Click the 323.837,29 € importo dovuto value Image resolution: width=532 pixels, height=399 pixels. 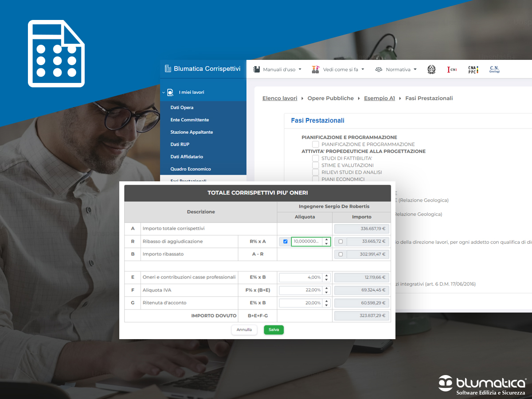tap(361, 316)
